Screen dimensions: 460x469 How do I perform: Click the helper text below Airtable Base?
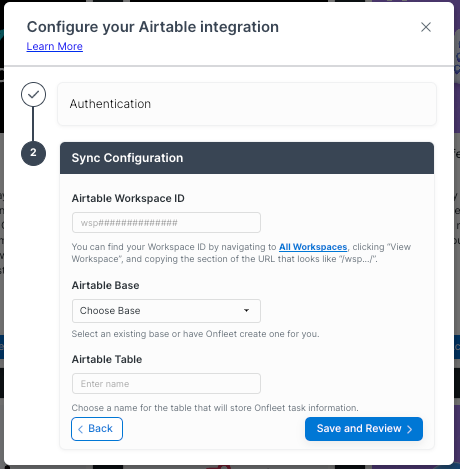coord(195,334)
